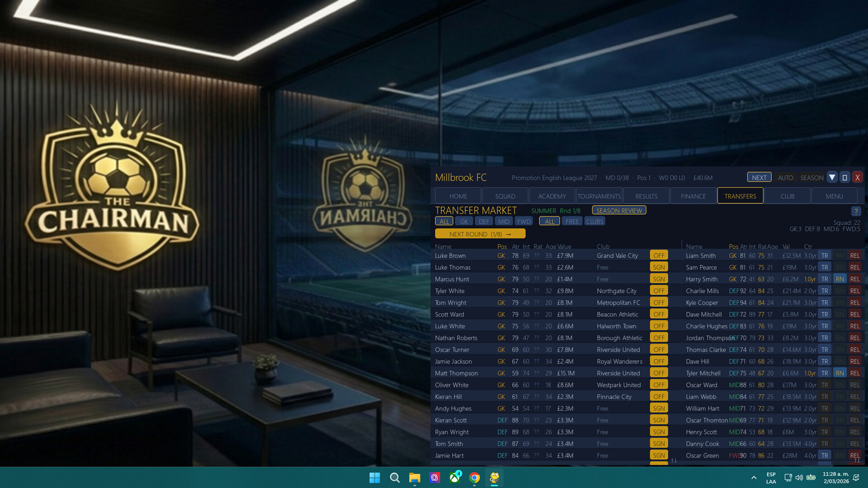
Task: Click the AUTO control next to NEXT
Action: pyautogui.click(x=785, y=177)
